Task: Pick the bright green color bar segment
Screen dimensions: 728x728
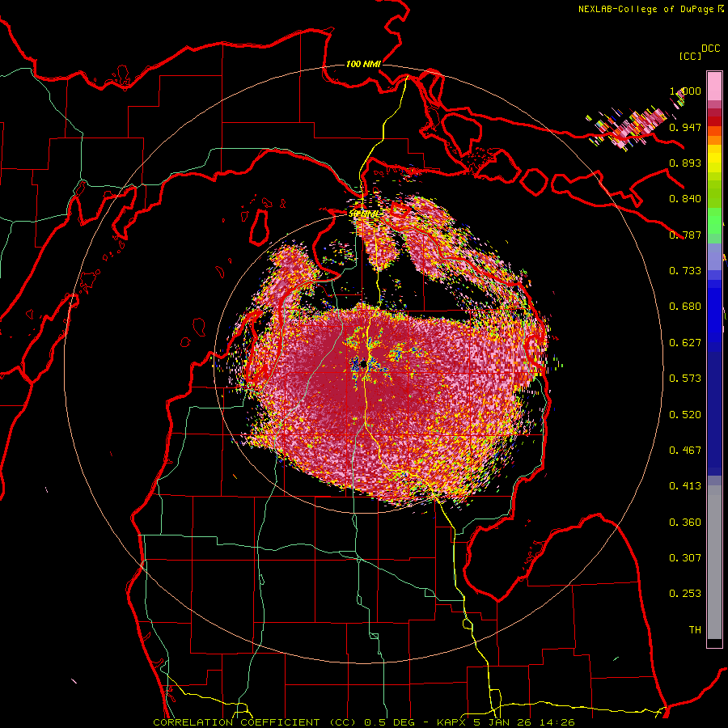Action: coord(714,221)
